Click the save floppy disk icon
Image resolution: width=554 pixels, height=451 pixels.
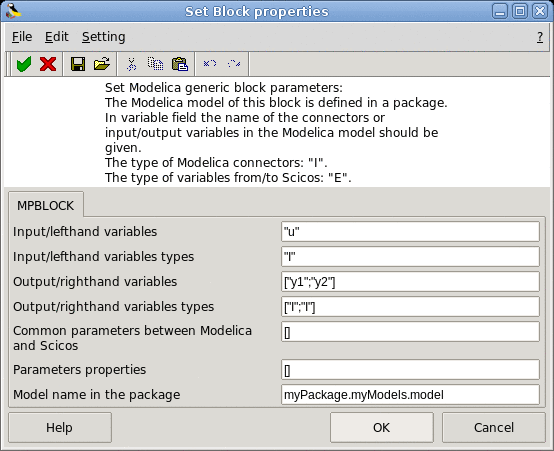coord(78,64)
